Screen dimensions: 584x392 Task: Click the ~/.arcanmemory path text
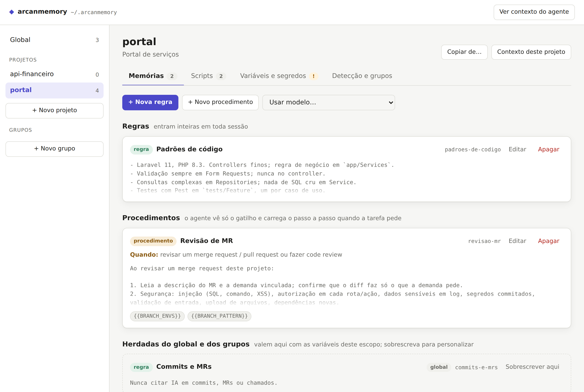coord(94,12)
